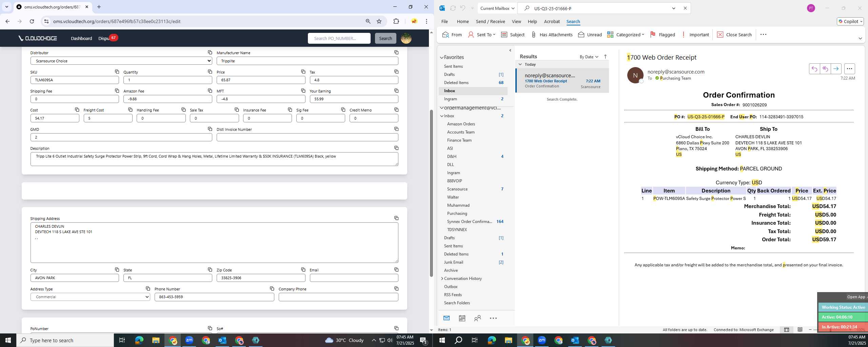Click Close Search in Outlook ribbon
This screenshot has width=868, height=347.
734,35
